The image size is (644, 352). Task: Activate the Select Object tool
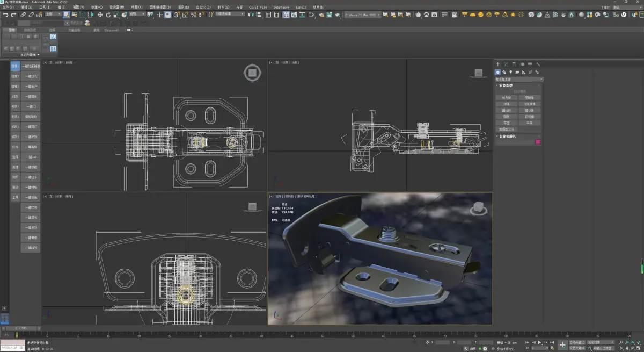click(66, 15)
